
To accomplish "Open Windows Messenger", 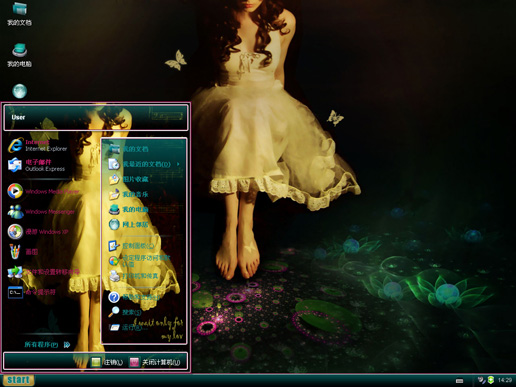I will 41,212.
